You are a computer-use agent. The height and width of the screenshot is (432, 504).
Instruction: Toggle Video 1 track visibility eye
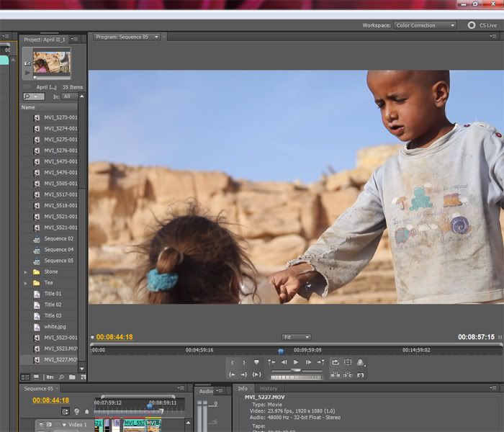click(42, 425)
